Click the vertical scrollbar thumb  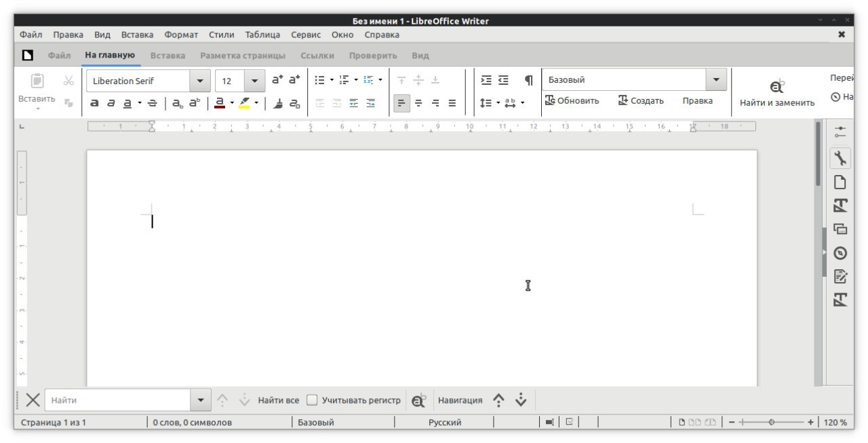coord(818,154)
